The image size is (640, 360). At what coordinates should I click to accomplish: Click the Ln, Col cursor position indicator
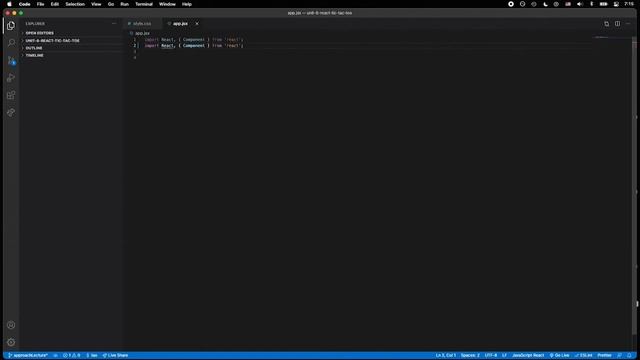click(446, 356)
